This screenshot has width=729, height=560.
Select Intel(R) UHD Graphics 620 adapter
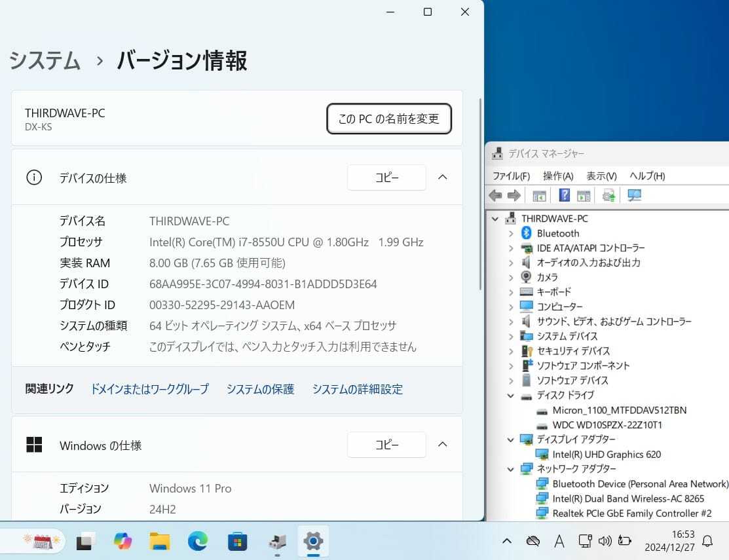(607, 455)
